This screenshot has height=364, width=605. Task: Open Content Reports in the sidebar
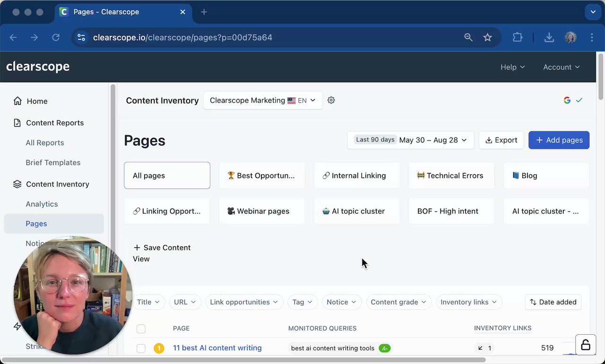click(55, 123)
